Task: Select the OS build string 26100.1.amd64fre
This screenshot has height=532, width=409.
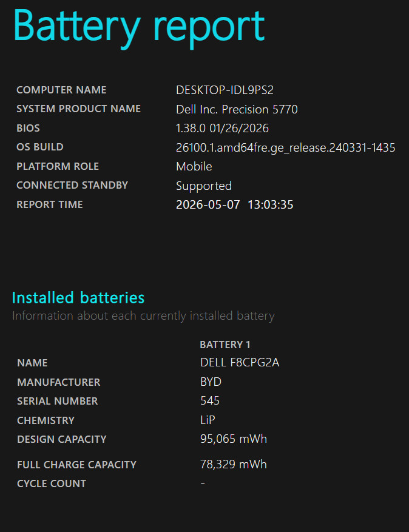Action: point(285,147)
